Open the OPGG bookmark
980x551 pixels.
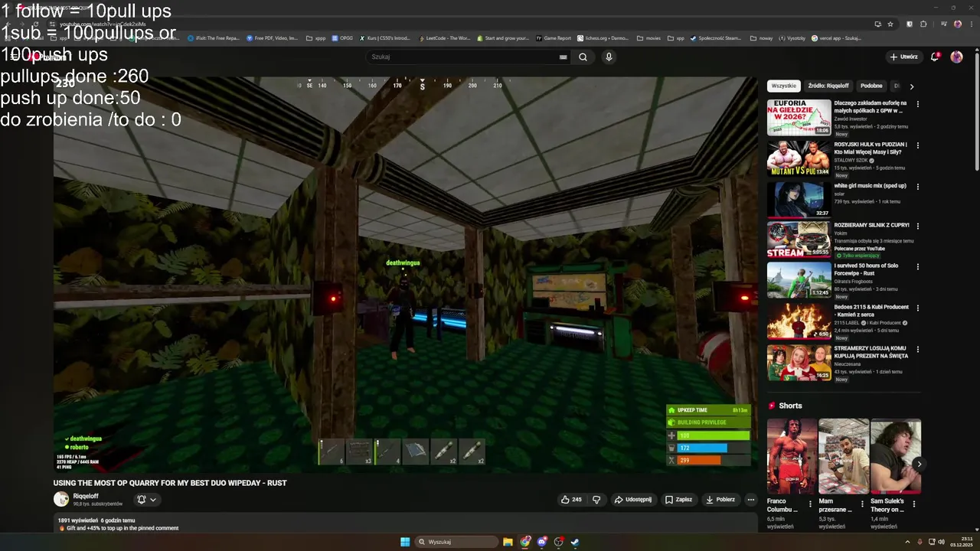(342, 38)
